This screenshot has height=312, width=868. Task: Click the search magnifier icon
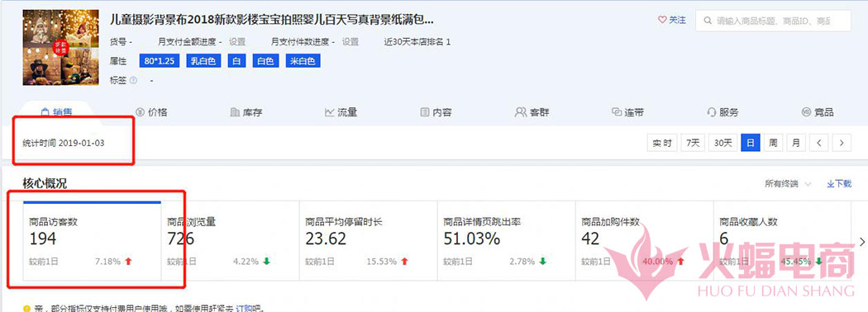(708, 21)
